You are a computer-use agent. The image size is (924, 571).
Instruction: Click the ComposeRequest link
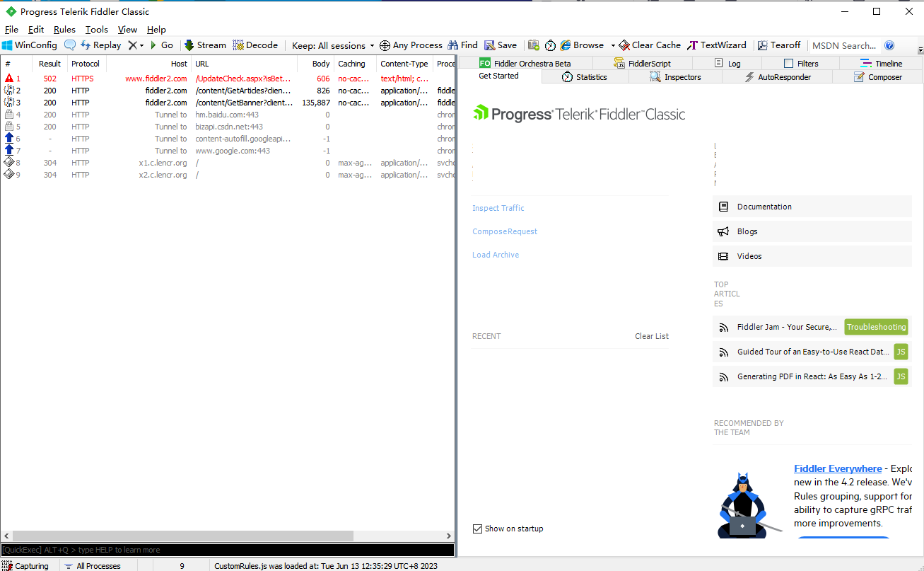[505, 231]
